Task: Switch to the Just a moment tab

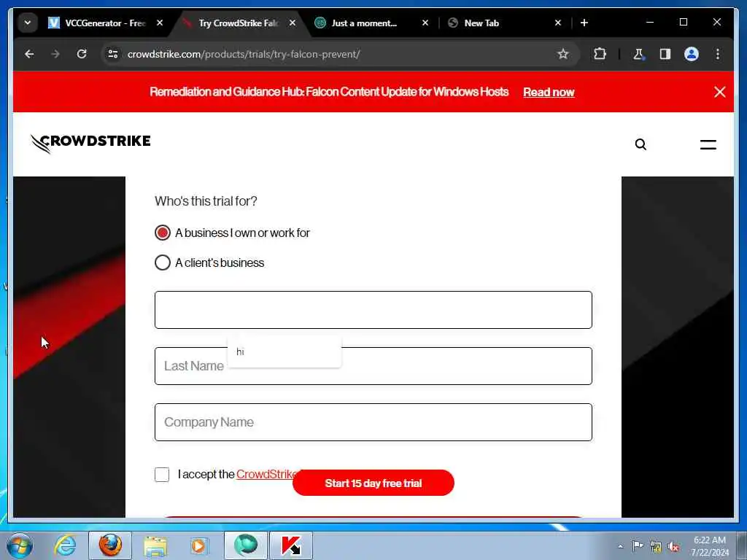Action: click(364, 23)
